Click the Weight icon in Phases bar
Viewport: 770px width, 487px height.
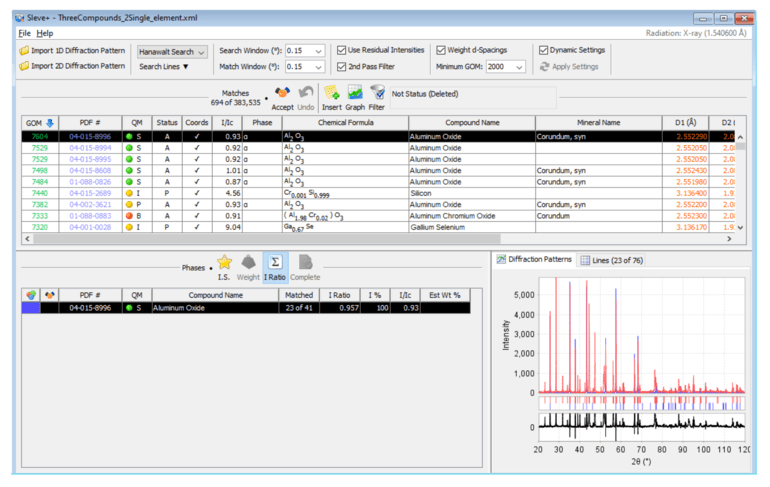click(248, 263)
